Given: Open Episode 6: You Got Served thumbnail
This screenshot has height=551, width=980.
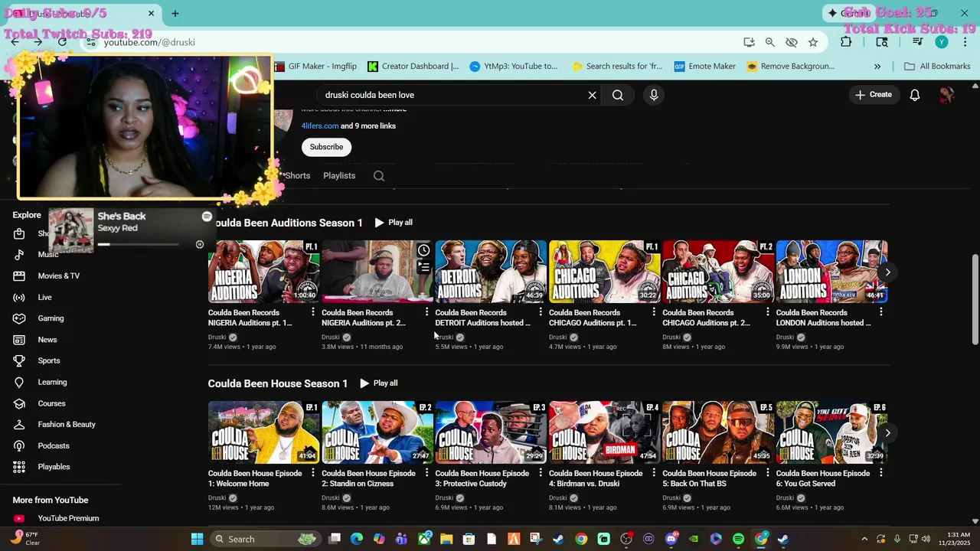Looking at the screenshot, I should pyautogui.click(x=832, y=432).
